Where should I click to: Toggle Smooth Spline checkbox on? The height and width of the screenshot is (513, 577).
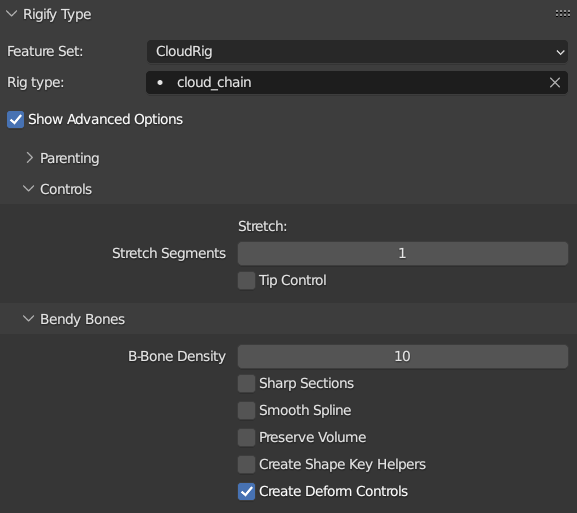tap(246, 410)
